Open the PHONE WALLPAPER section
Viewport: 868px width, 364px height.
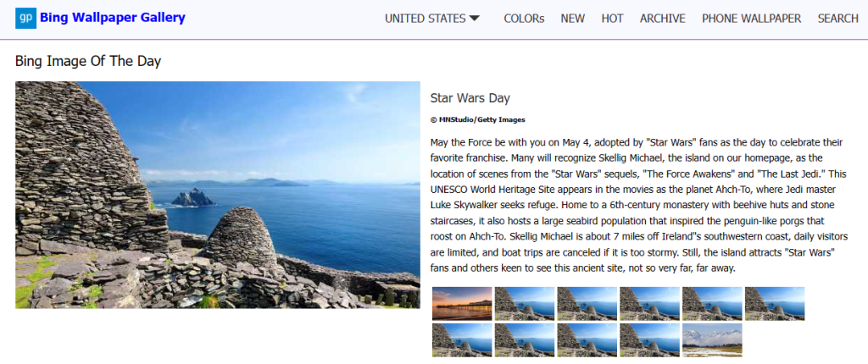tap(751, 19)
